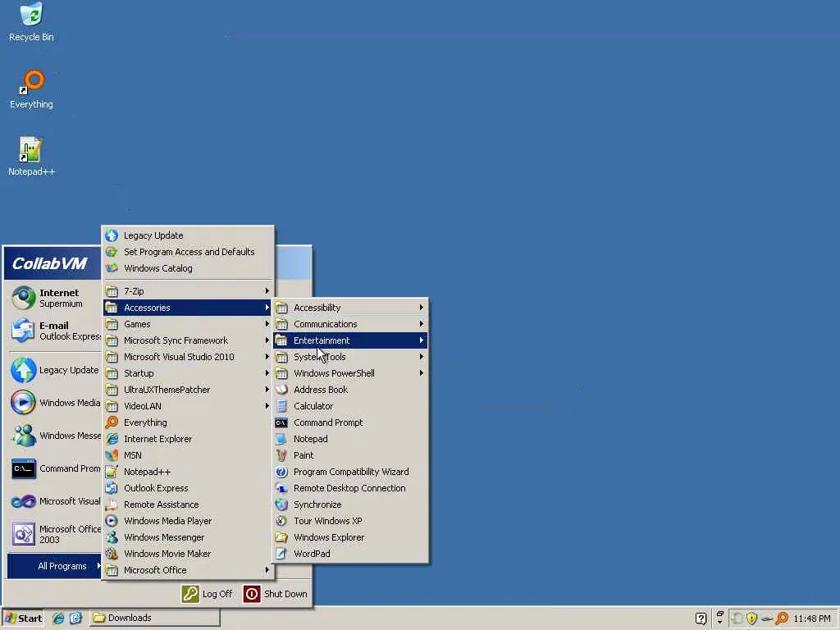Image resolution: width=840 pixels, height=630 pixels.
Task: Open Windows Catalog
Action: [x=188, y=268]
